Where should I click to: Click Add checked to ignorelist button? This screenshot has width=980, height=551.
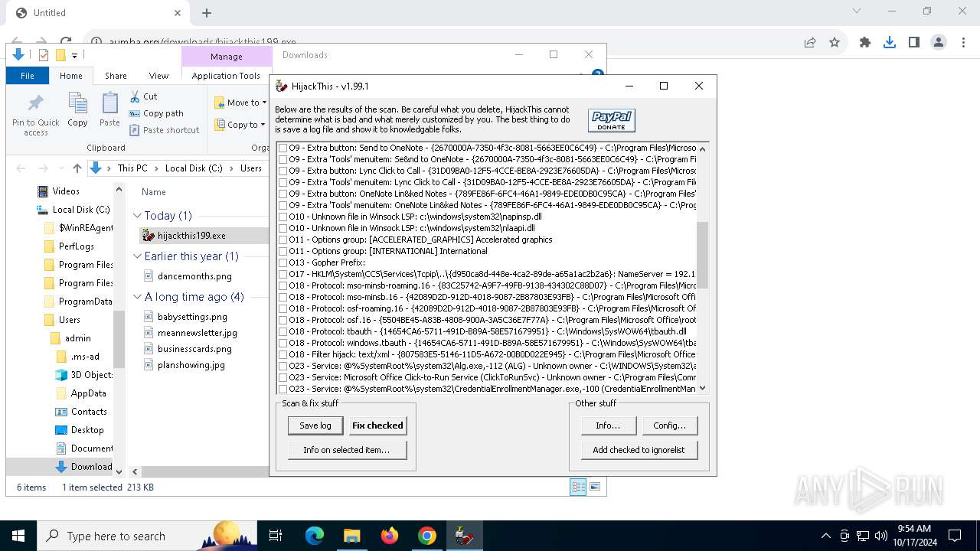(639, 450)
